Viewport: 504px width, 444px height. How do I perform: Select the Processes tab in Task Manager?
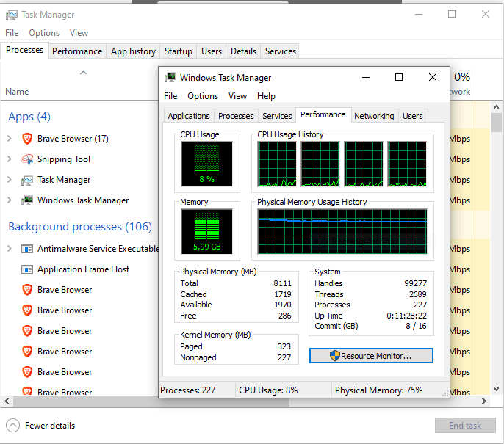pos(24,50)
